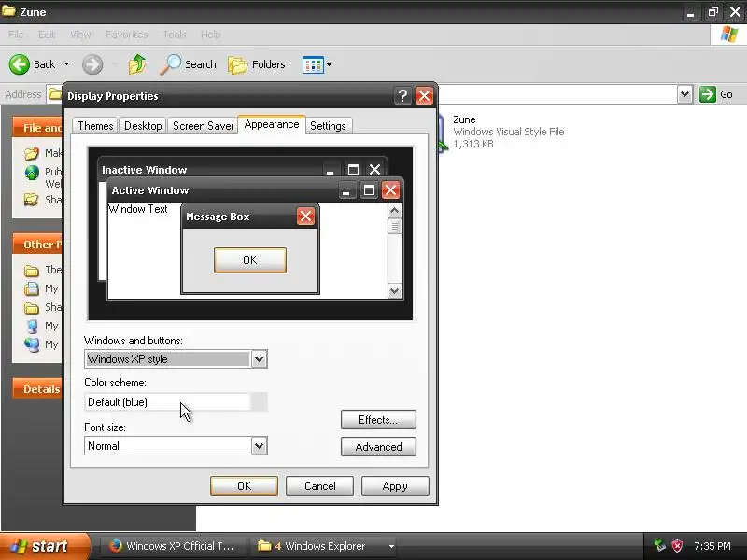Click the Effects... button
The width and height of the screenshot is (747, 560).
click(x=378, y=419)
